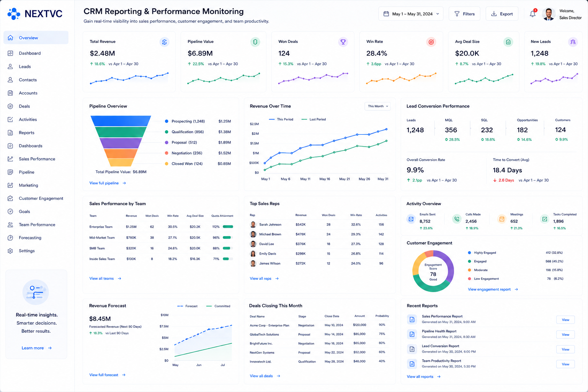Click the Team Productivity Report document icon

412,364
